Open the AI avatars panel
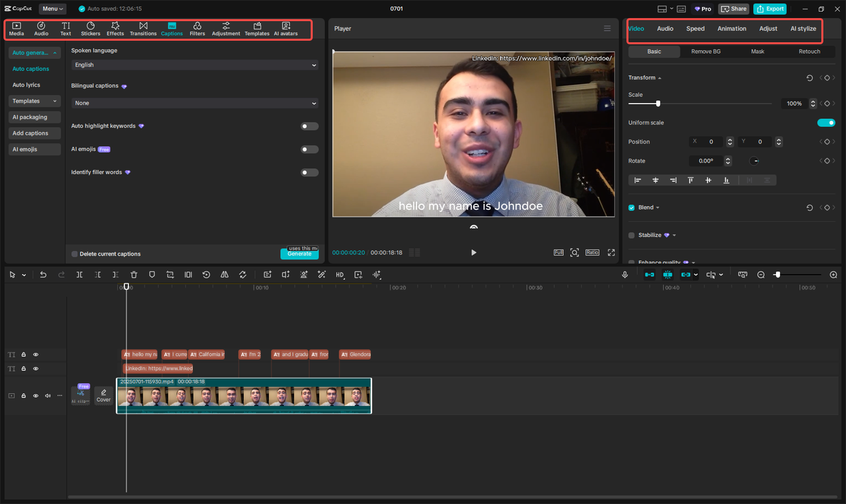 [x=286, y=28]
